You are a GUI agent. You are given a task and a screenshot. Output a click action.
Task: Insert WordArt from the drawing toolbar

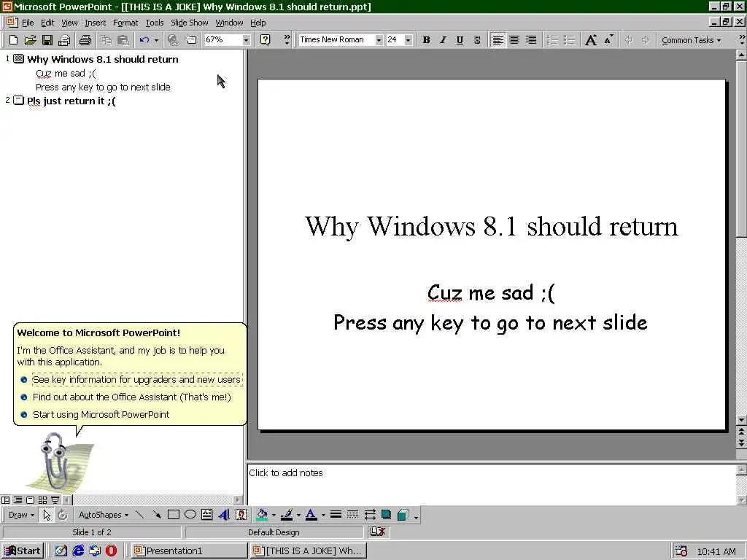click(x=224, y=515)
